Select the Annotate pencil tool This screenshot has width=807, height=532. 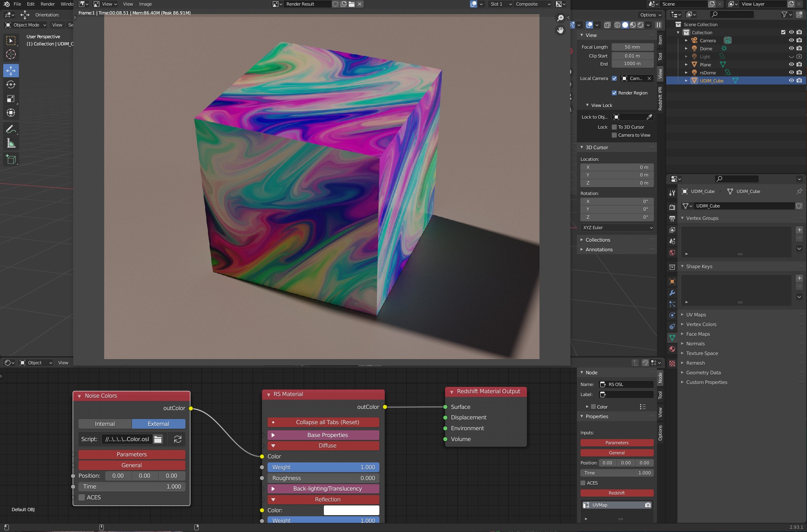click(x=11, y=129)
